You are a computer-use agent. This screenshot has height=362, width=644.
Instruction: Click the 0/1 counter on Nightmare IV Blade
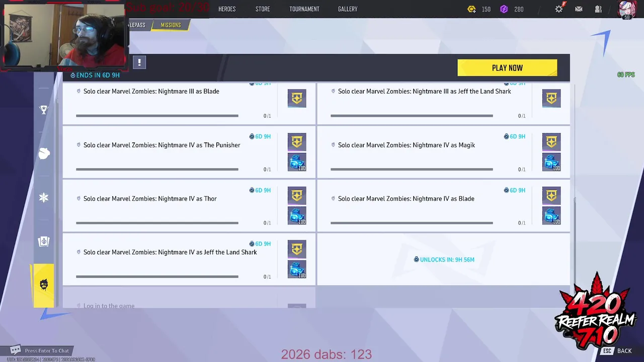pyautogui.click(x=522, y=223)
